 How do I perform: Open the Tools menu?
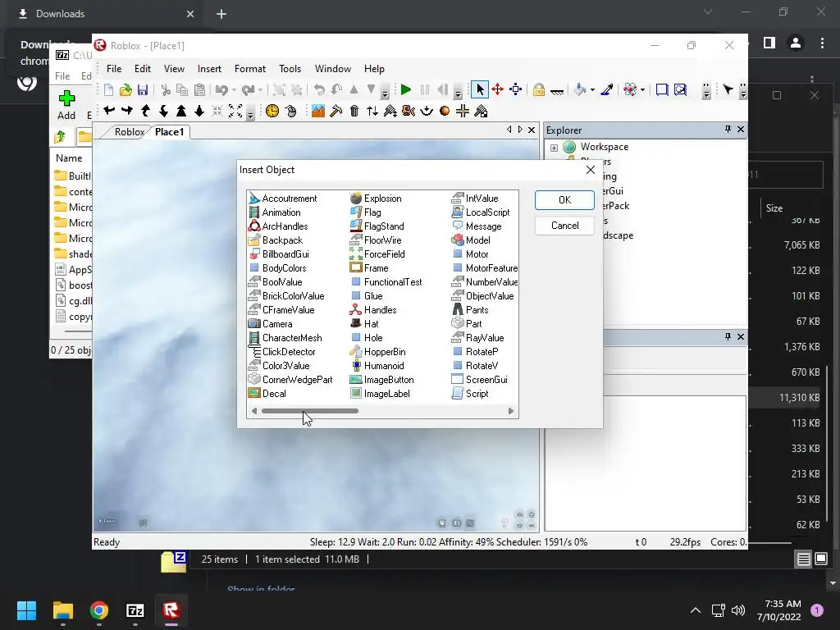pyautogui.click(x=290, y=69)
